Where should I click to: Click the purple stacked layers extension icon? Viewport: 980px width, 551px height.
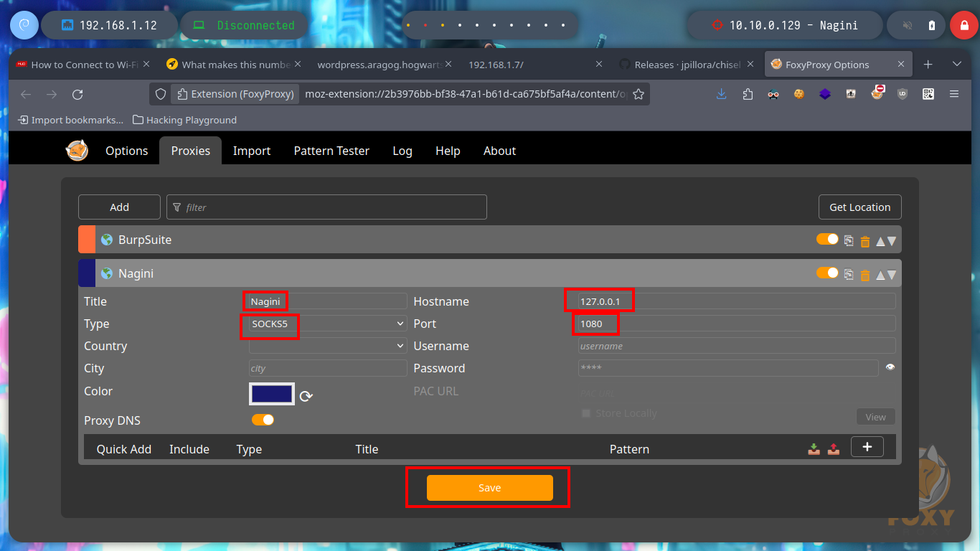click(x=825, y=94)
